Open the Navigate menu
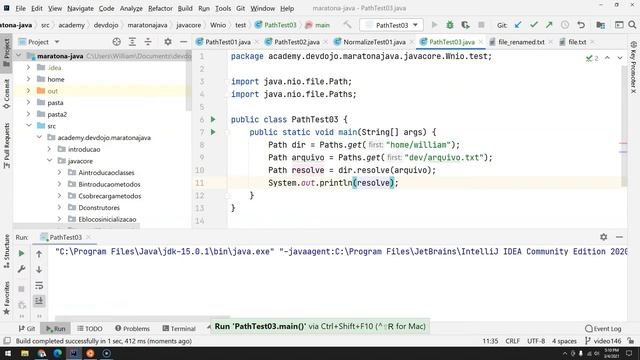 point(80,8)
